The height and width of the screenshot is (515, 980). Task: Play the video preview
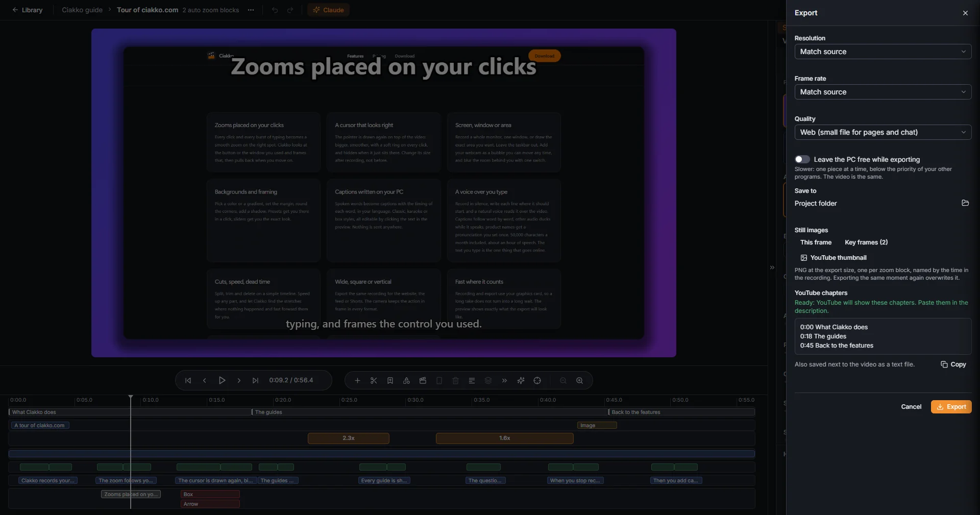[222, 380]
